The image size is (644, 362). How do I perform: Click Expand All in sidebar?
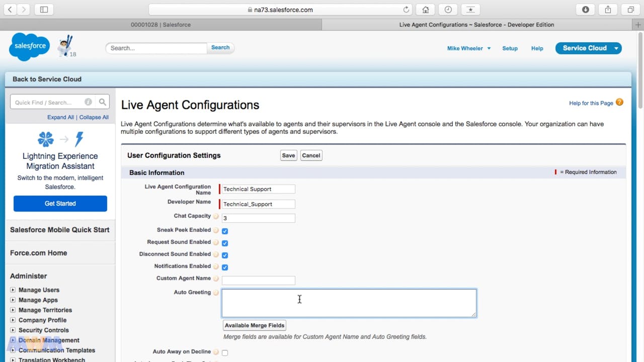[60, 117]
